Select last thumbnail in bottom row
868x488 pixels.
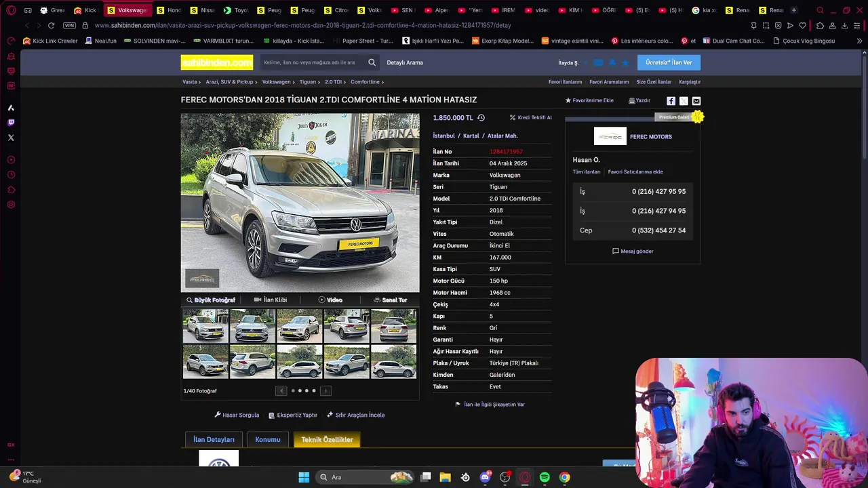[393, 361]
